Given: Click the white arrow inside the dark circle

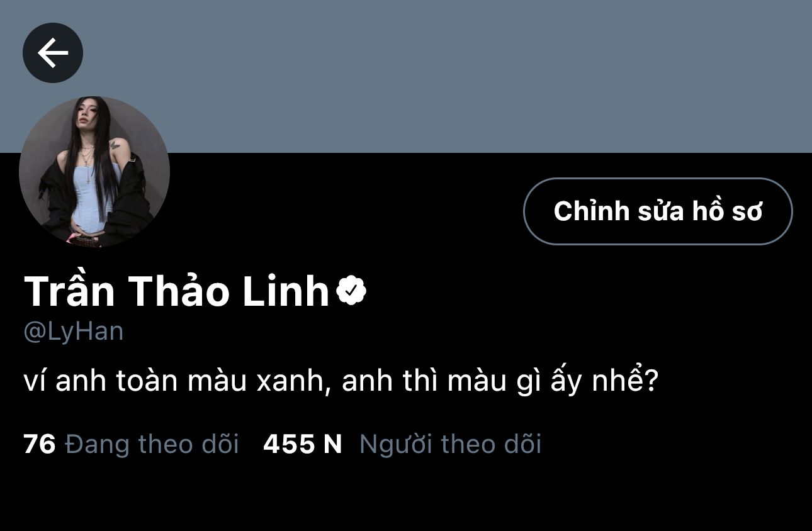Looking at the screenshot, I should tap(53, 53).
